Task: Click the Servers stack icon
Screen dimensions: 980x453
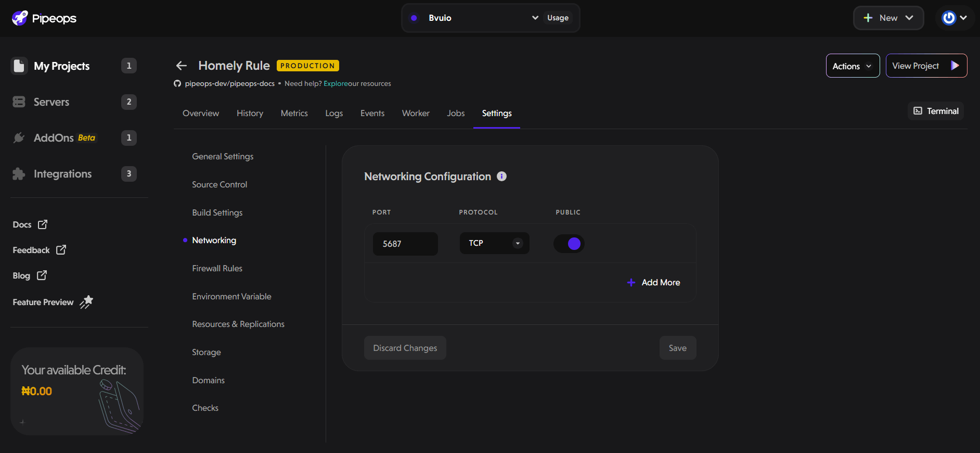Action: tap(19, 102)
